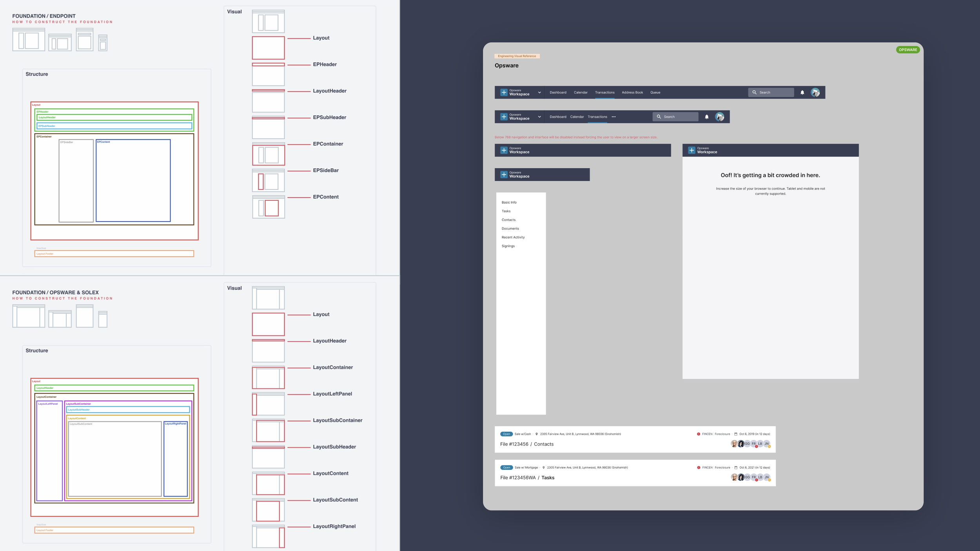980x551 pixels.
Task: Select the Address Book tab
Action: (x=632, y=93)
